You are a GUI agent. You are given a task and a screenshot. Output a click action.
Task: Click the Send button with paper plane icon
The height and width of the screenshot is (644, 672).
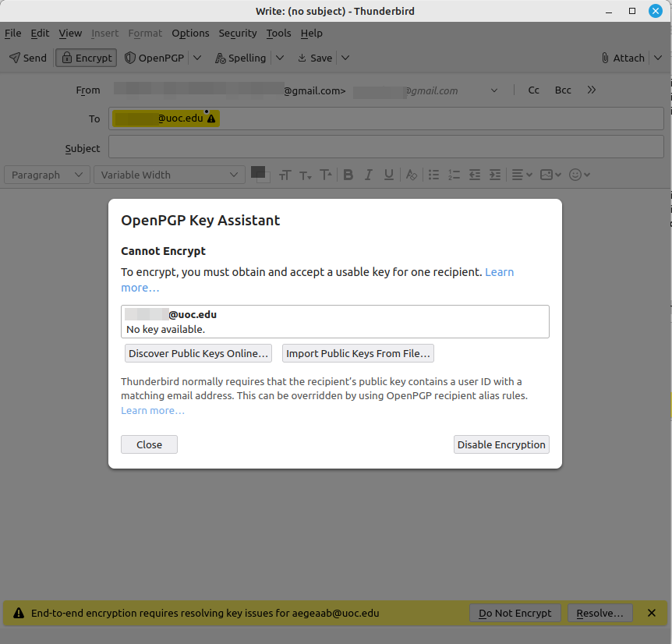(28, 58)
